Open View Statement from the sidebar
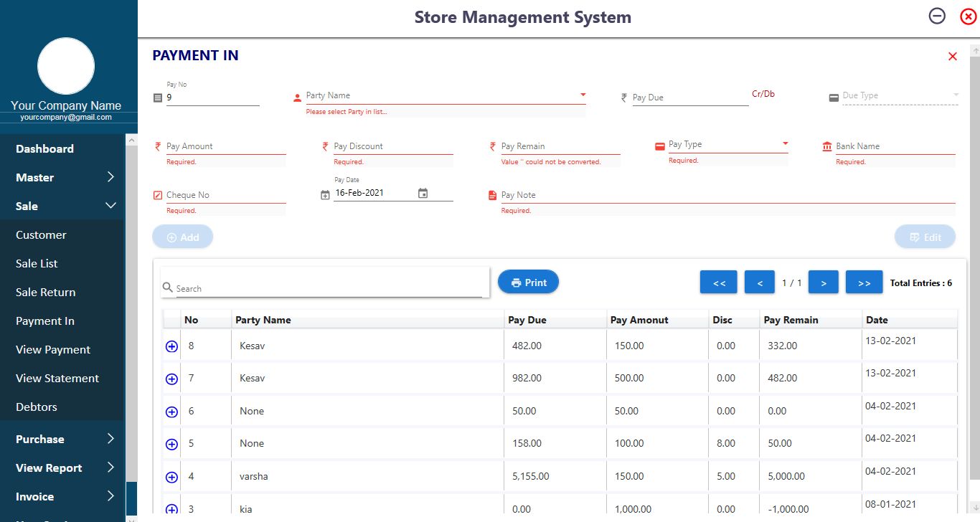The width and height of the screenshot is (980, 522). [57, 378]
